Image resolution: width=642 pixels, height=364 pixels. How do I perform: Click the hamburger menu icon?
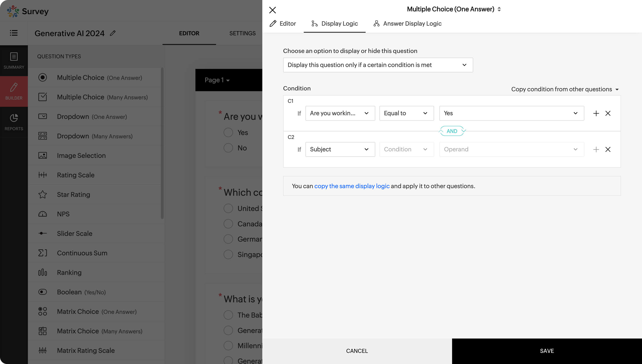(14, 33)
